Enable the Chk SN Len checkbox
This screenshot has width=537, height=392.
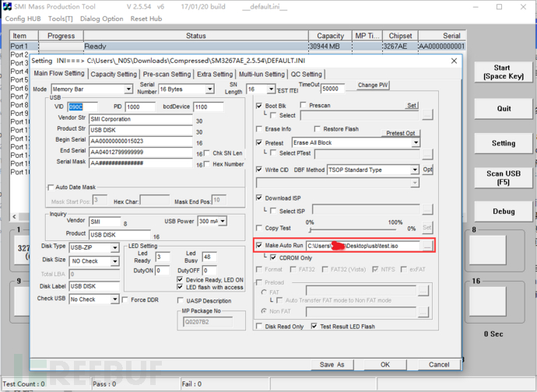(207, 153)
